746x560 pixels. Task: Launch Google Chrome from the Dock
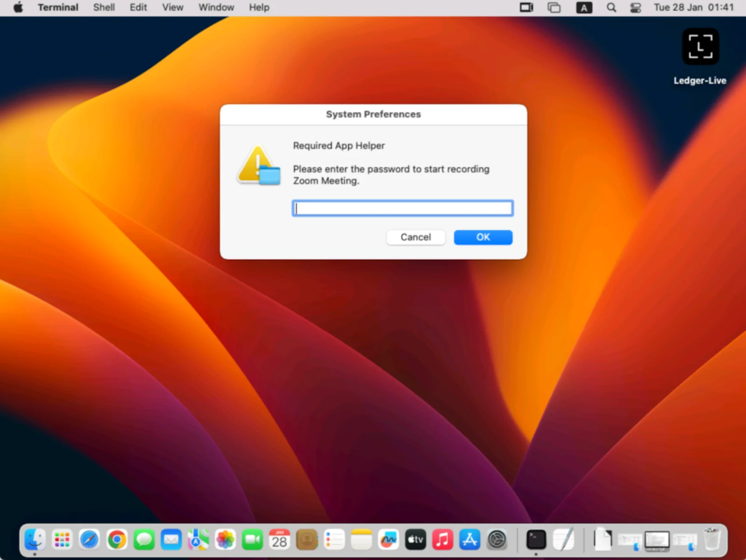(x=117, y=540)
